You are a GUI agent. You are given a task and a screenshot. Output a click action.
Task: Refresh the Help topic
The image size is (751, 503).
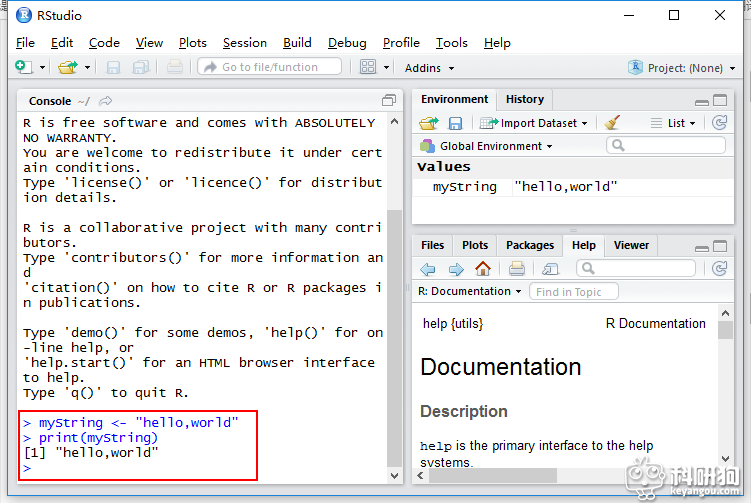pos(719,268)
